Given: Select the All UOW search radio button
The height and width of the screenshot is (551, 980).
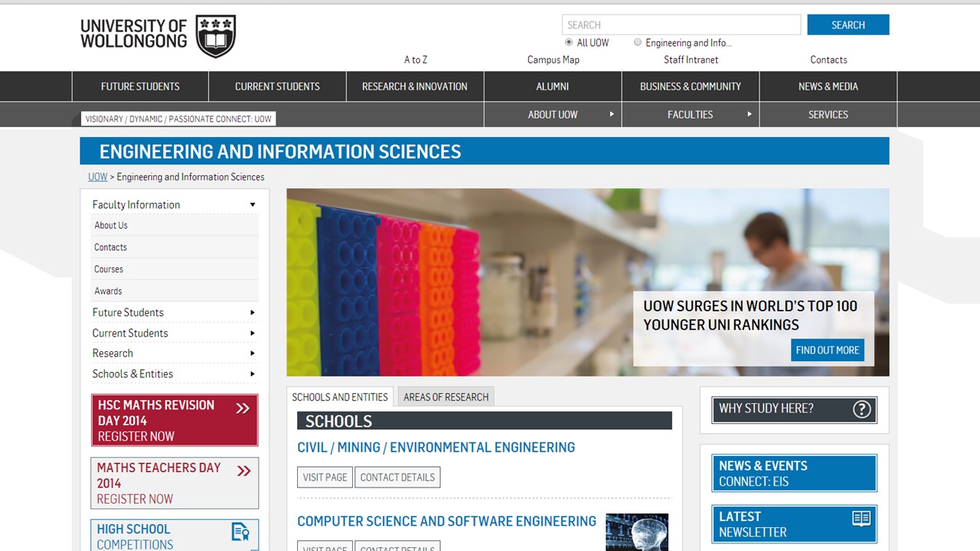Looking at the screenshot, I should (x=569, y=43).
